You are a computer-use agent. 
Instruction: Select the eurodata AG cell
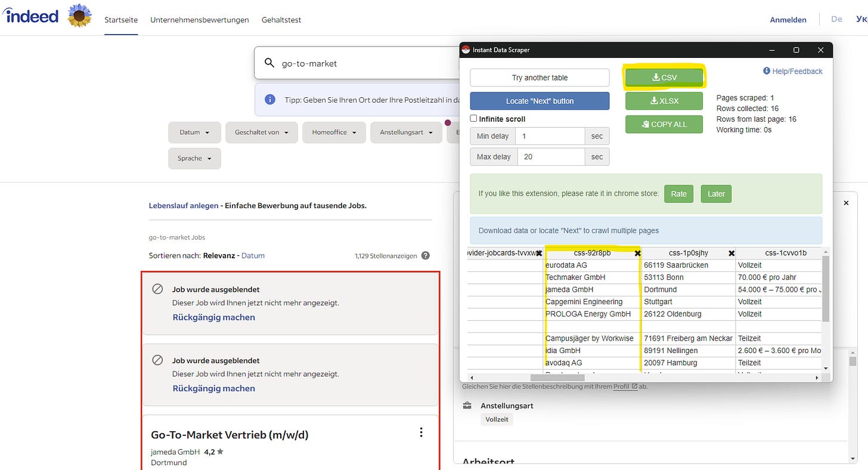(x=593, y=265)
